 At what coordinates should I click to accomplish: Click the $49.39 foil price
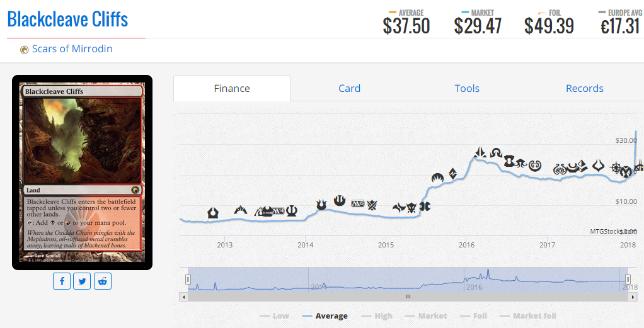pyautogui.click(x=549, y=26)
